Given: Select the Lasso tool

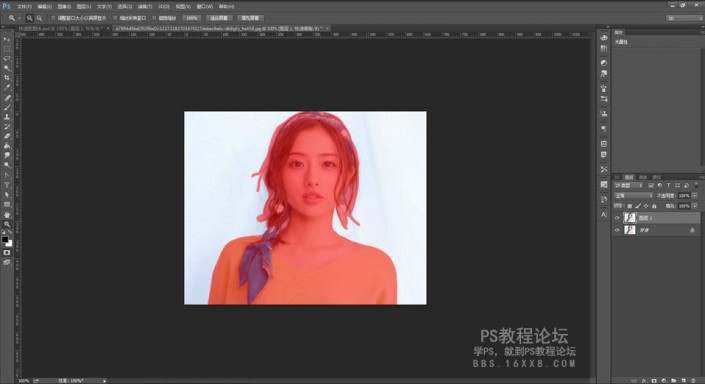Looking at the screenshot, I should coord(7,58).
